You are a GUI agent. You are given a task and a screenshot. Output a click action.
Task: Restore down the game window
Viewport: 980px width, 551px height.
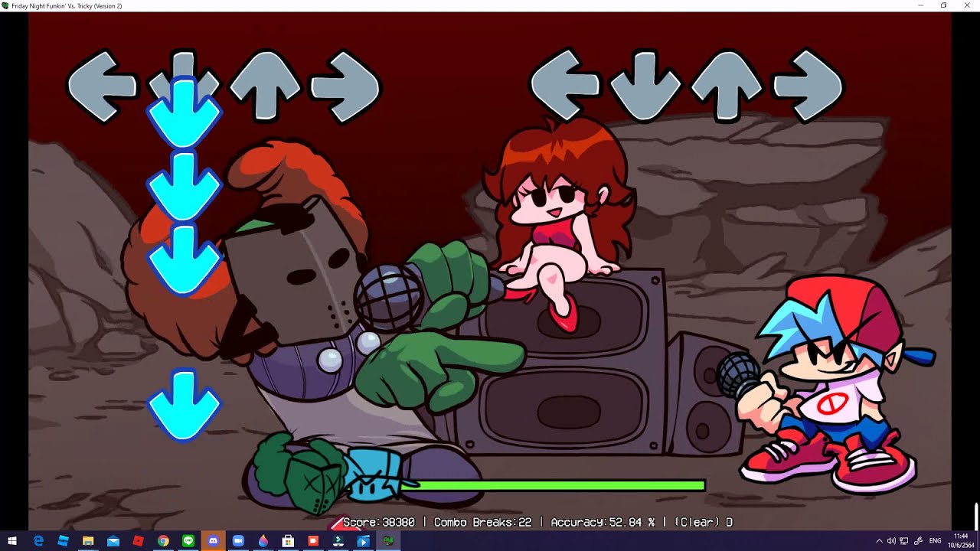click(944, 5)
